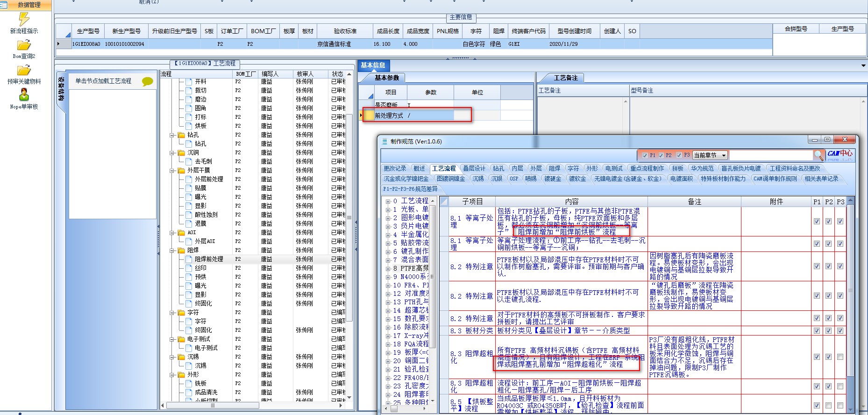Expand chapter 0 工艺流程 in spec tree

coord(388,201)
